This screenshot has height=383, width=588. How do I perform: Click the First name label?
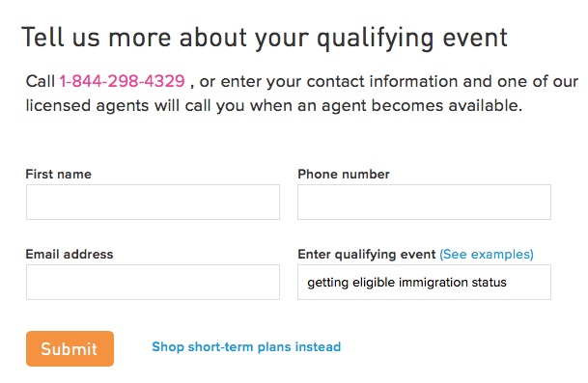[59, 175]
